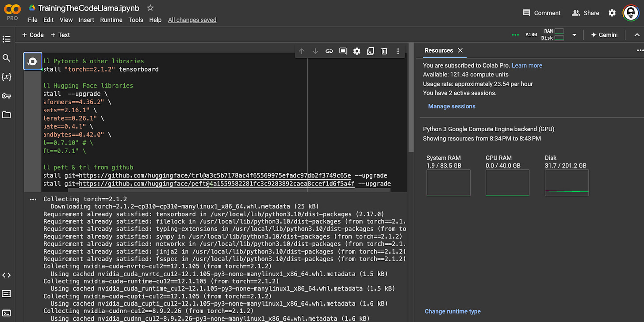Image resolution: width=644 pixels, height=322 pixels.
Task: Click the All changes saved link
Action: pos(192,20)
